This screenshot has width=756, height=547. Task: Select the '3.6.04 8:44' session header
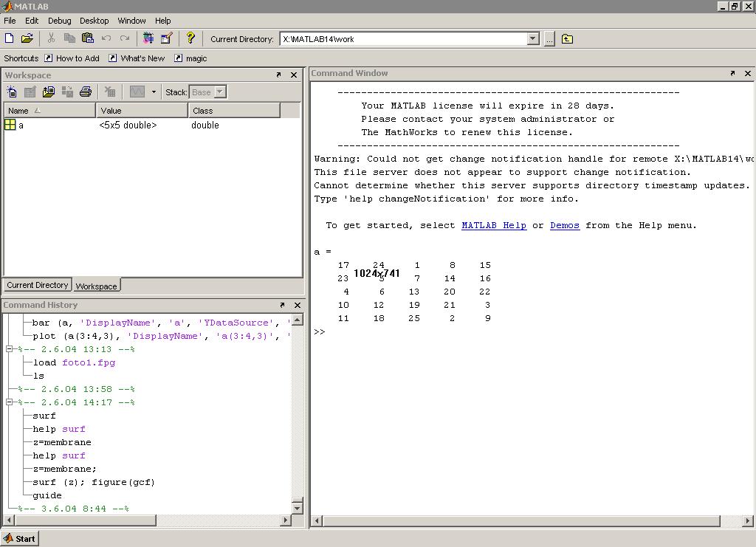73,509
